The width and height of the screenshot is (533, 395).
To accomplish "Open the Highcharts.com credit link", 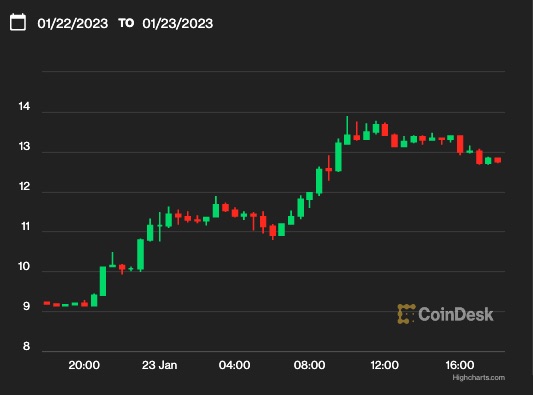I will pos(479,378).
